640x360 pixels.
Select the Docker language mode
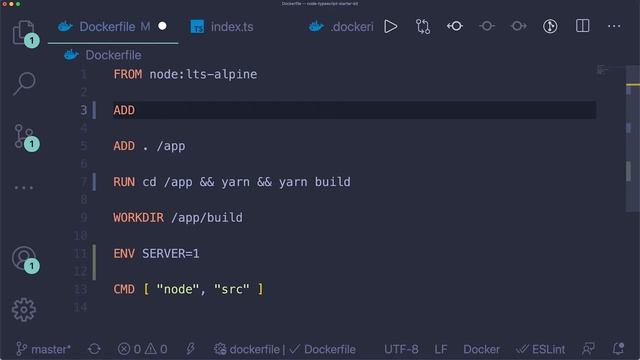481,349
